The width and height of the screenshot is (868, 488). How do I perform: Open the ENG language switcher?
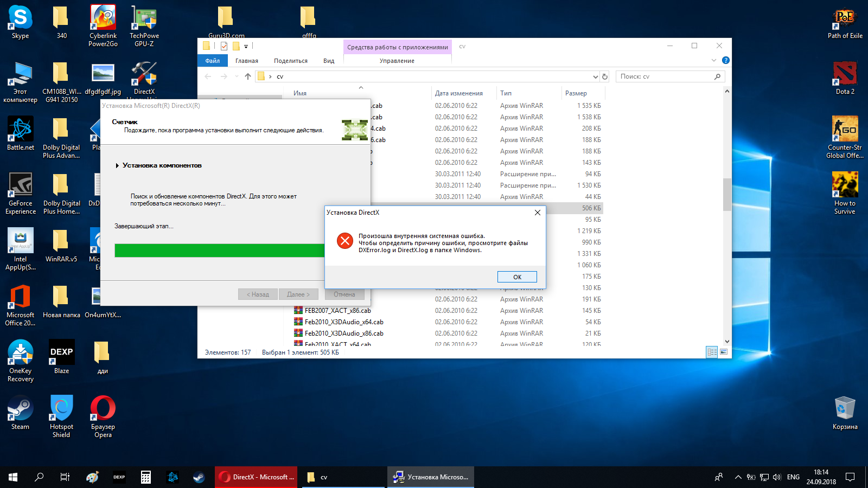point(793,477)
